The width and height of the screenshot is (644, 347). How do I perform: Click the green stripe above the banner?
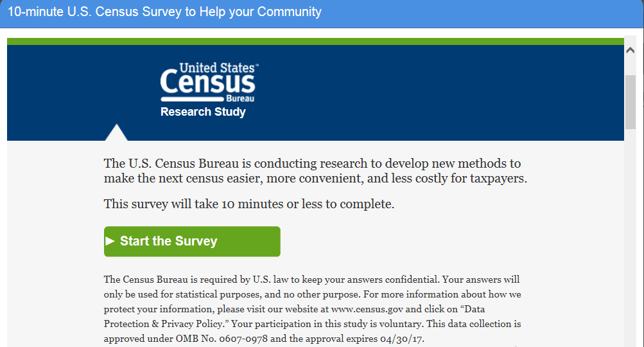(x=315, y=42)
